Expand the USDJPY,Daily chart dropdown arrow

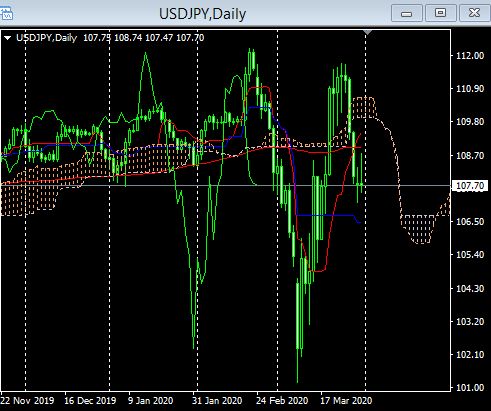click(x=7, y=38)
